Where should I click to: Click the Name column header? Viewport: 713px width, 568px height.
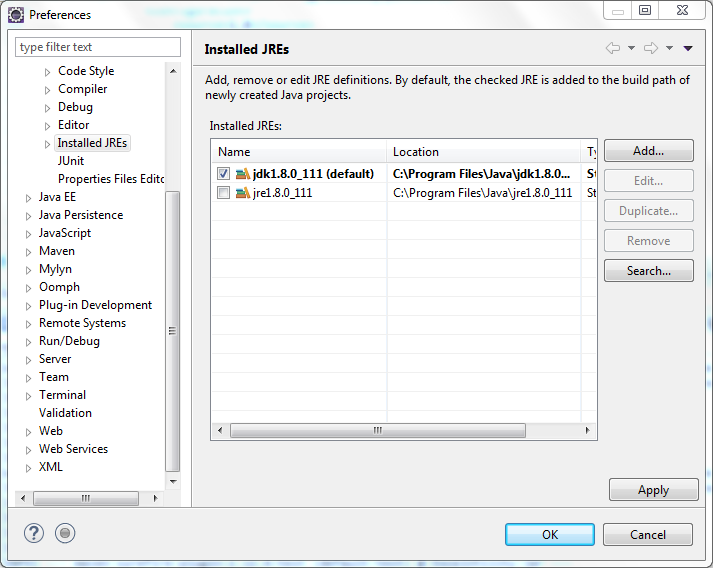(x=299, y=151)
